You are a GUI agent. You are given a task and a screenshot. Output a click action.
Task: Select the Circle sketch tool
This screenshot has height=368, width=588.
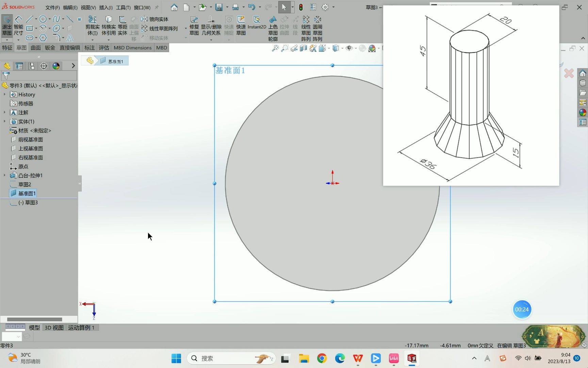tap(43, 19)
